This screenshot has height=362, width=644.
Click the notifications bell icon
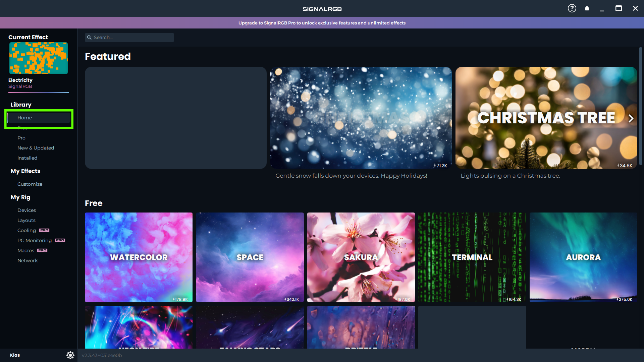pos(587,8)
